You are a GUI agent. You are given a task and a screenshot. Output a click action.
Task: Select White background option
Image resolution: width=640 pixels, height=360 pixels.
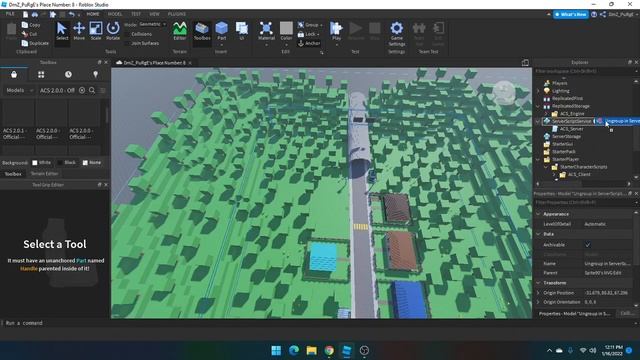tap(35, 162)
